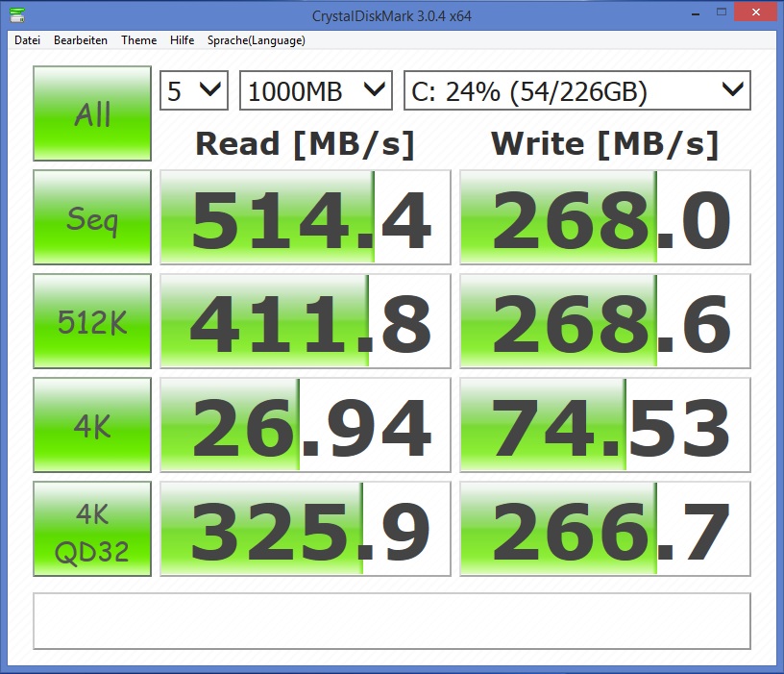Open the Datei menu

[28, 40]
